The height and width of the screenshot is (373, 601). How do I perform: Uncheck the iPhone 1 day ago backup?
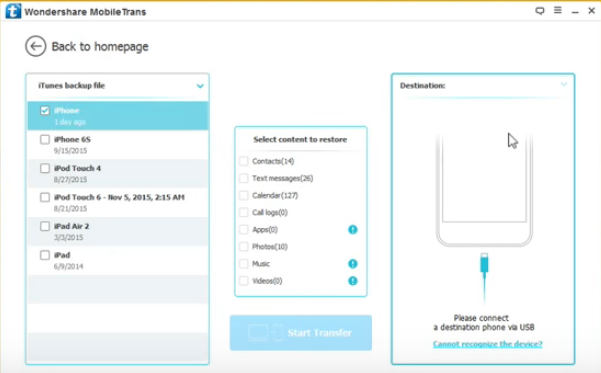[45, 111]
